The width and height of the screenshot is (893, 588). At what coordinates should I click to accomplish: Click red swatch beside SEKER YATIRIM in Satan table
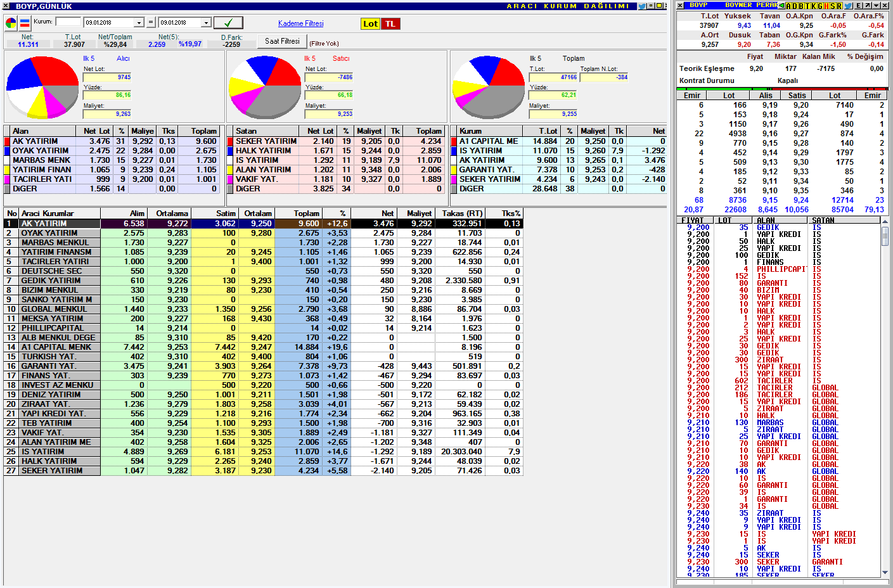[231, 141]
